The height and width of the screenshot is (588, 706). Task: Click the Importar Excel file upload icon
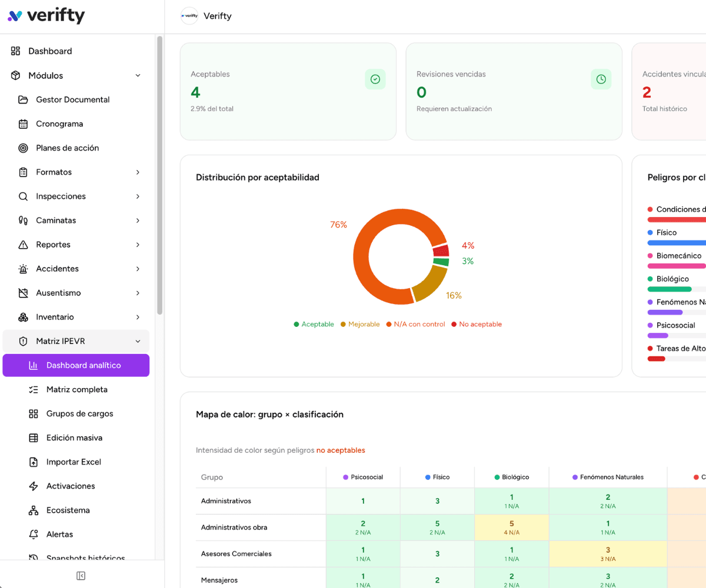point(34,462)
